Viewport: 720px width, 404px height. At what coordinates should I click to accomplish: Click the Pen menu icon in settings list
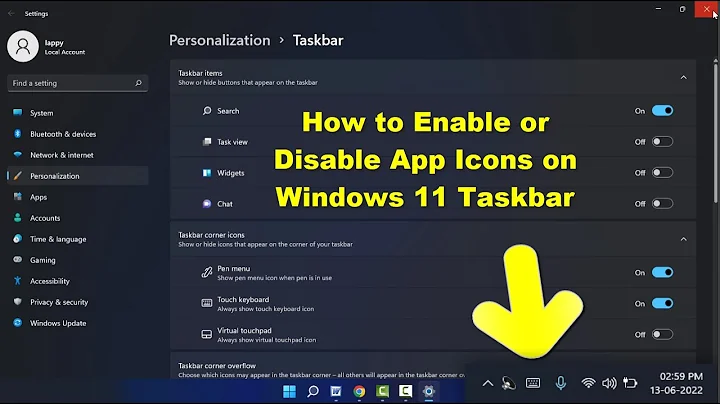pyautogui.click(x=207, y=272)
